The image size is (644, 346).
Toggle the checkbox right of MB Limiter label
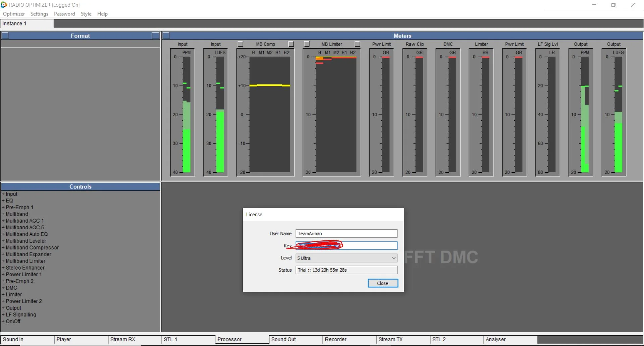[358, 44]
